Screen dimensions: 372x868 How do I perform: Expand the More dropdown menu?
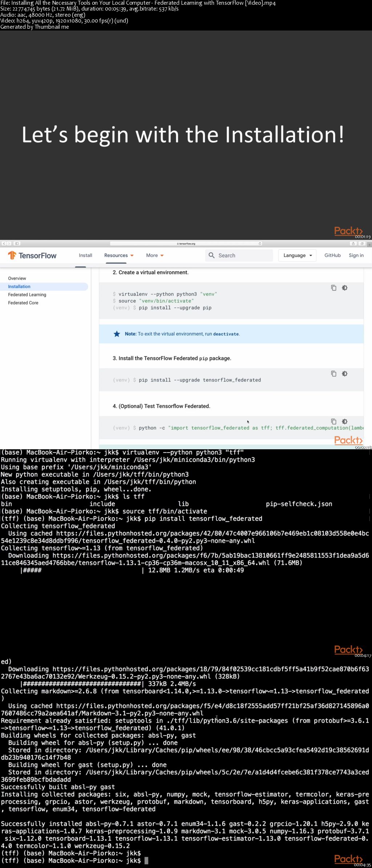click(x=155, y=256)
